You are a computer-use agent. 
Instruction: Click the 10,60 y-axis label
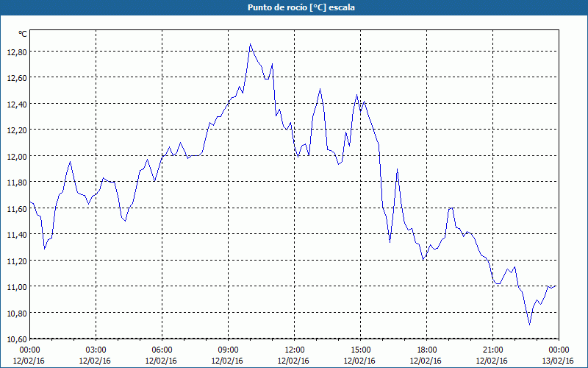tap(17, 339)
